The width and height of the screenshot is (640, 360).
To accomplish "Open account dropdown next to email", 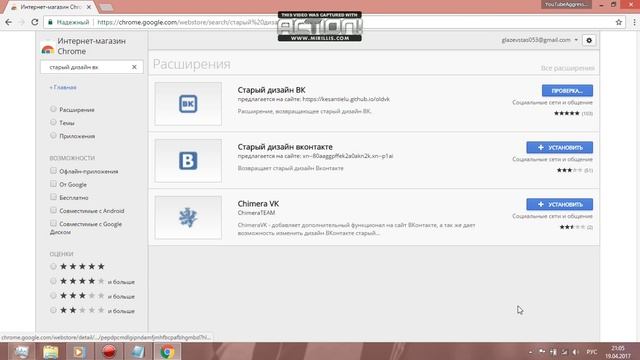I will click(x=576, y=40).
